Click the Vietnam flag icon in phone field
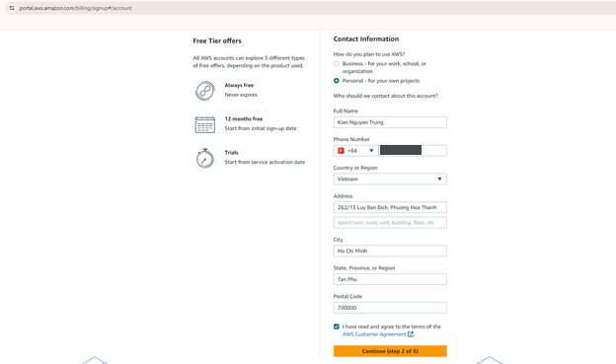 [x=341, y=150]
